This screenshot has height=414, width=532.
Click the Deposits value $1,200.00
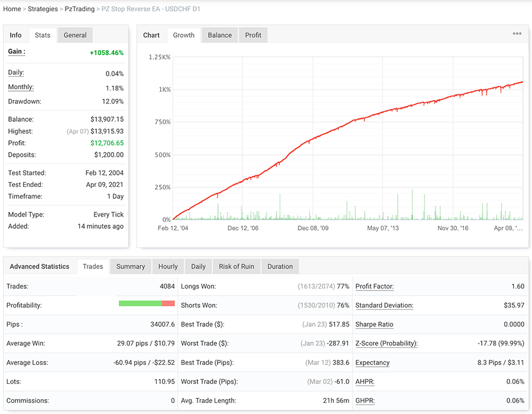coord(109,155)
